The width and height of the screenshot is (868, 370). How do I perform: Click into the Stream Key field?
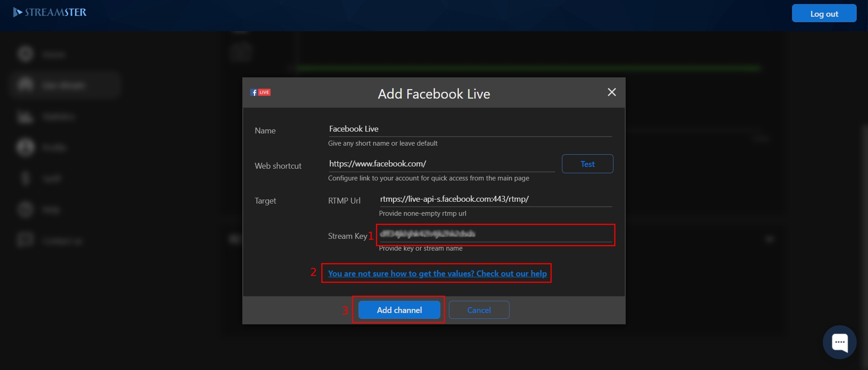pos(495,234)
